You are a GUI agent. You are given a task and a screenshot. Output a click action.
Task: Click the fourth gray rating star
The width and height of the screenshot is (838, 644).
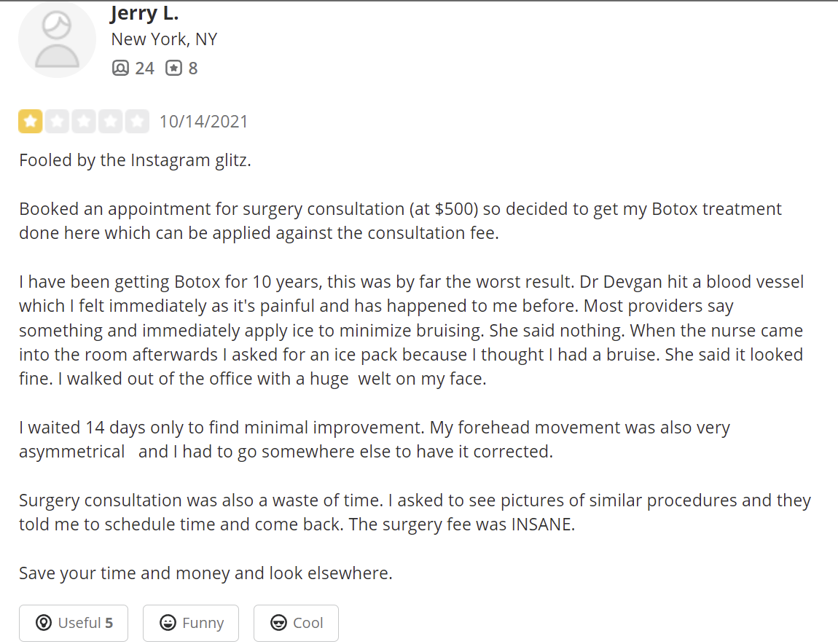click(111, 122)
